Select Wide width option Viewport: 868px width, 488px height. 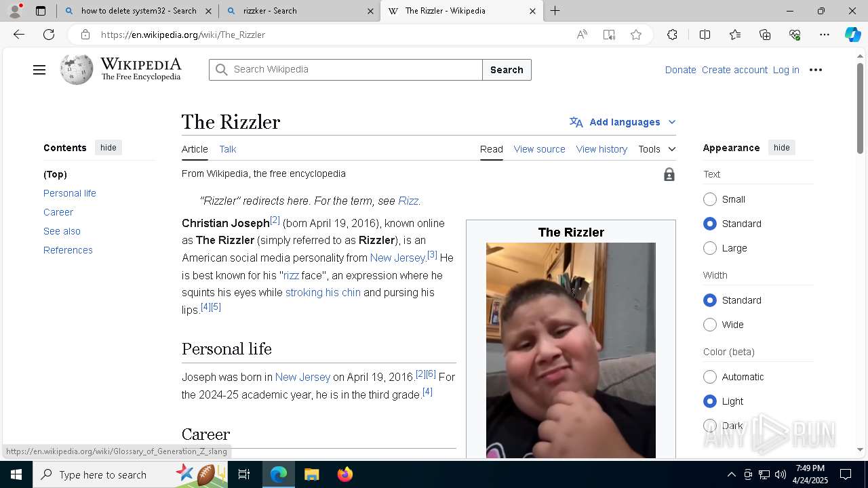tap(710, 325)
